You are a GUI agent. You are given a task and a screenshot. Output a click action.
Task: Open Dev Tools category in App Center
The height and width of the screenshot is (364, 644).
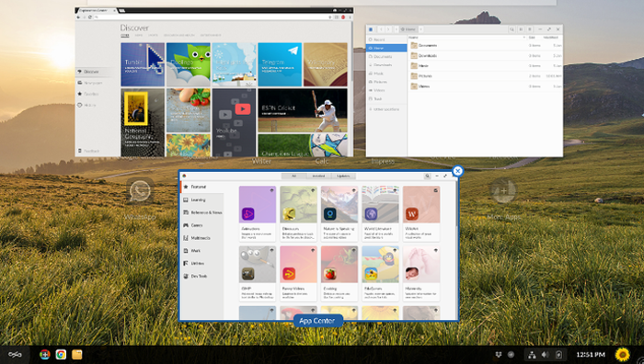pyautogui.click(x=201, y=276)
